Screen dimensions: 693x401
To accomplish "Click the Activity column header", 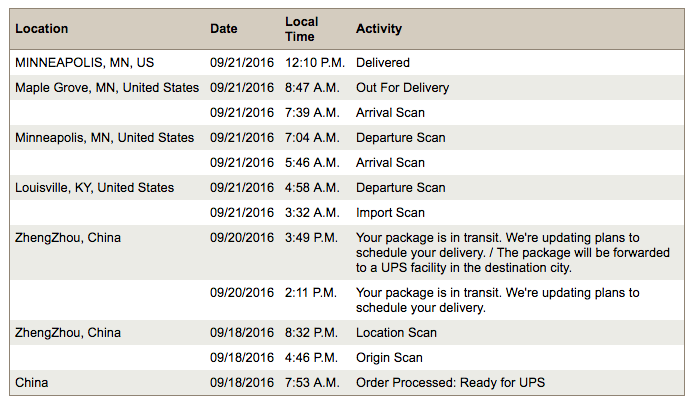I will (x=379, y=29).
